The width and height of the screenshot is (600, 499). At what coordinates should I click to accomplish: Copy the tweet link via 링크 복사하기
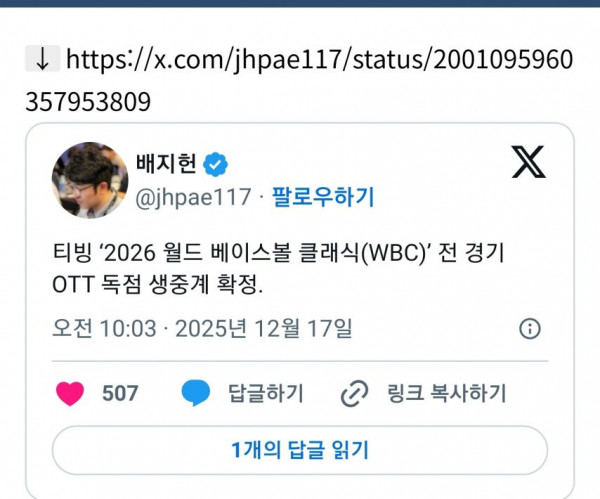click(447, 393)
